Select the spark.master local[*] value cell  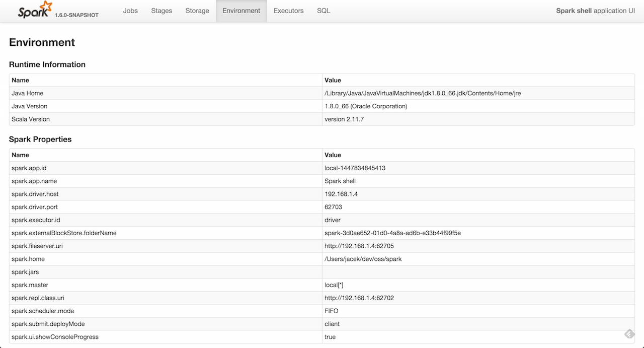click(334, 285)
